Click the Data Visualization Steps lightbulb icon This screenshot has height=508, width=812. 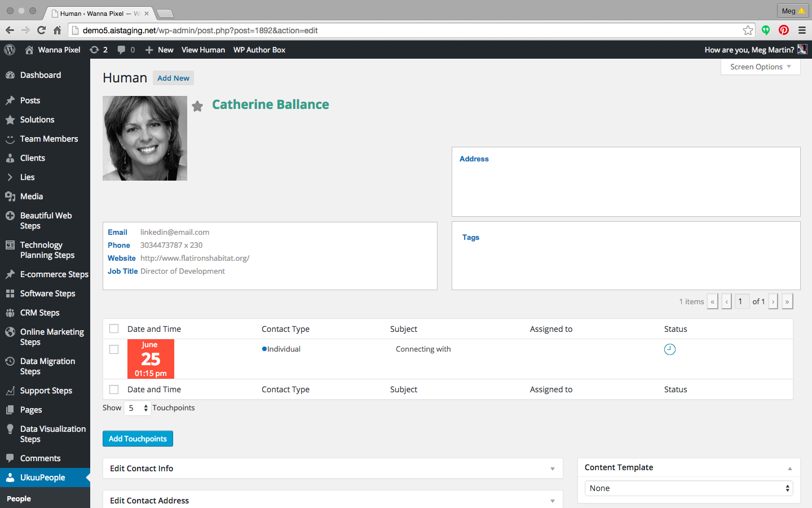tap(10, 429)
